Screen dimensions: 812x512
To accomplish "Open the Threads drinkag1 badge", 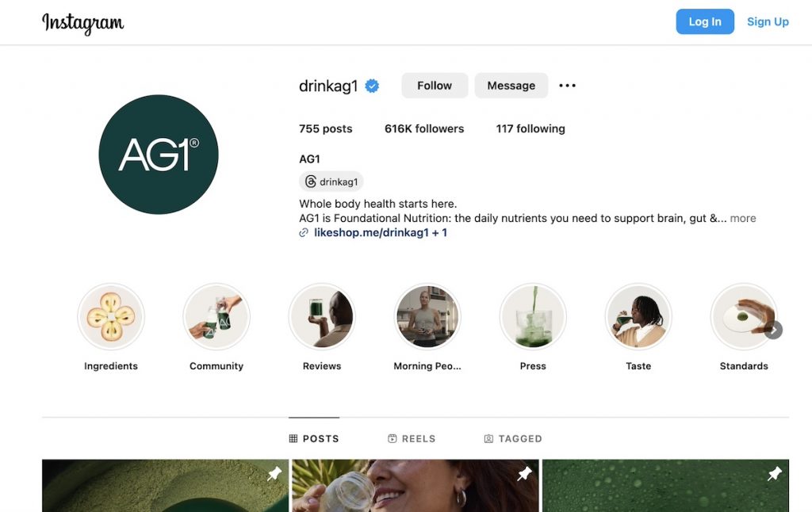I will (331, 181).
